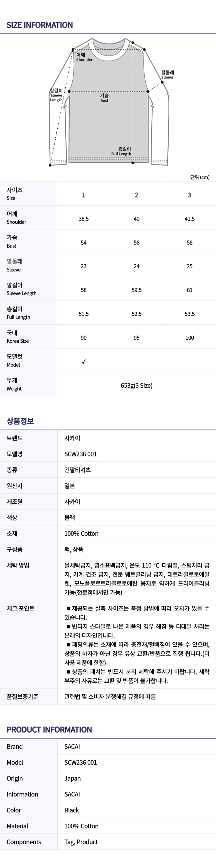Viewport: 216px width, 868px height.
Task: Click the model cut checkmark under size 1
Action: [84, 362]
